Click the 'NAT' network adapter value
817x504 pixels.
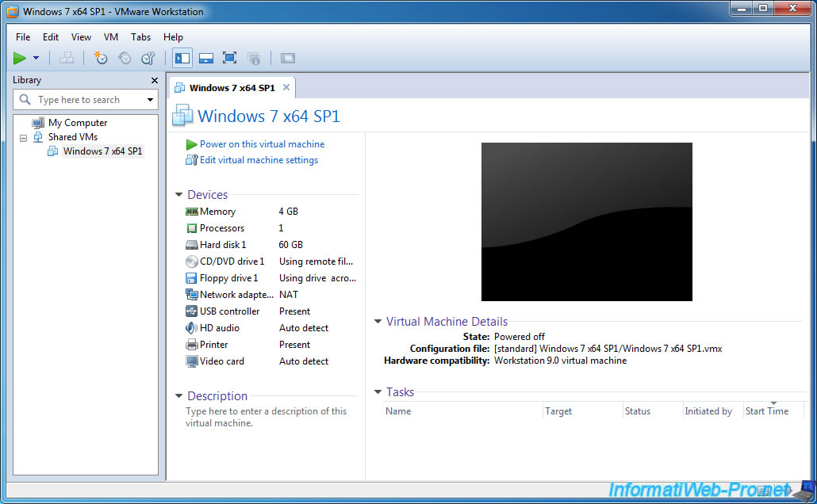click(289, 295)
